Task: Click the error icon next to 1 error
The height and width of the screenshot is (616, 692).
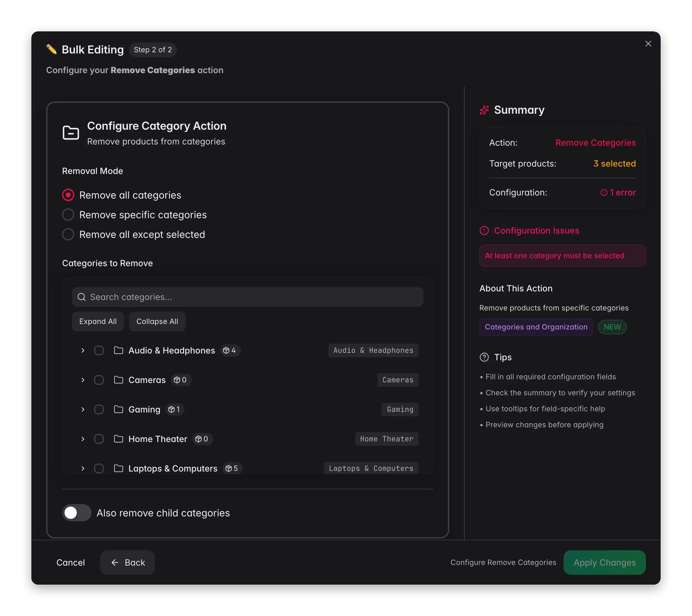Action: [x=604, y=193]
